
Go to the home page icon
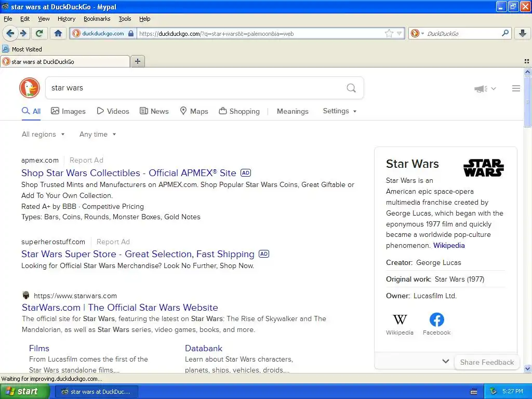[x=58, y=33]
